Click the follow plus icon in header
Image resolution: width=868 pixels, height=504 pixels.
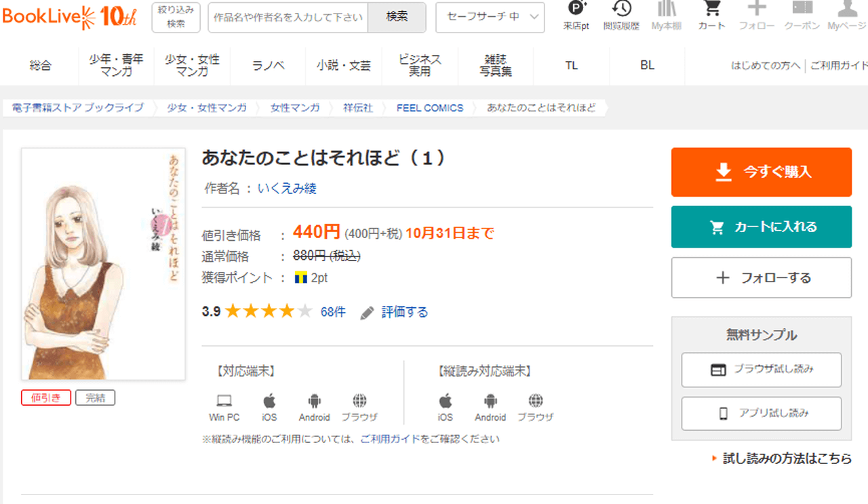point(757,9)
